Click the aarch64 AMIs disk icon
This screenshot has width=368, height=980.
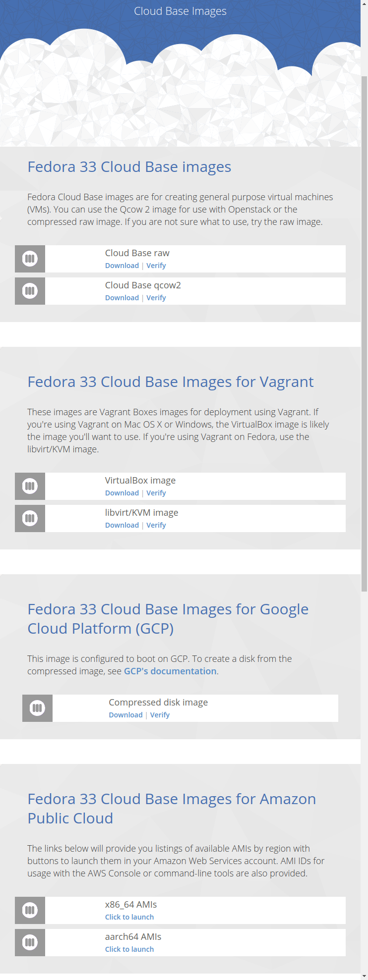click(30, 942)
